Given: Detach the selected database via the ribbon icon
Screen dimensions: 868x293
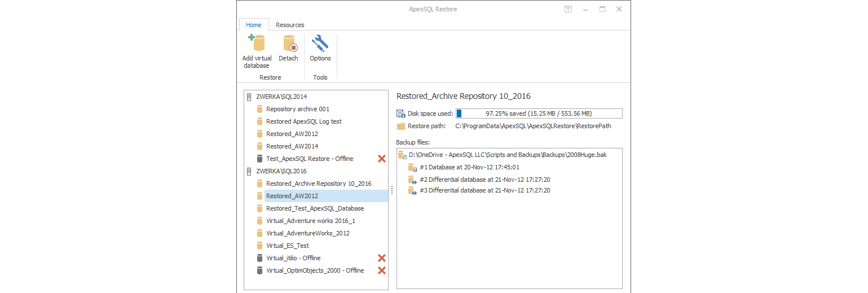Looking at the screenshot, I should 289,43.
